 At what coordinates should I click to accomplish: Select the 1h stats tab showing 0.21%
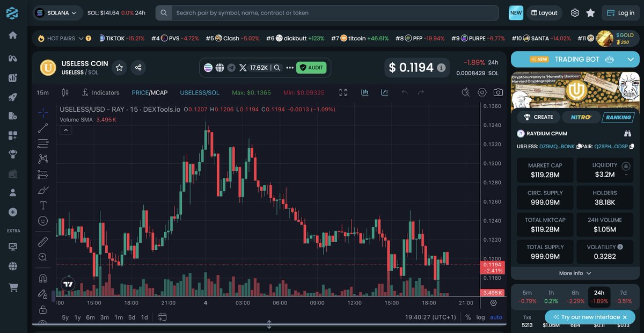tap(551, 295)
